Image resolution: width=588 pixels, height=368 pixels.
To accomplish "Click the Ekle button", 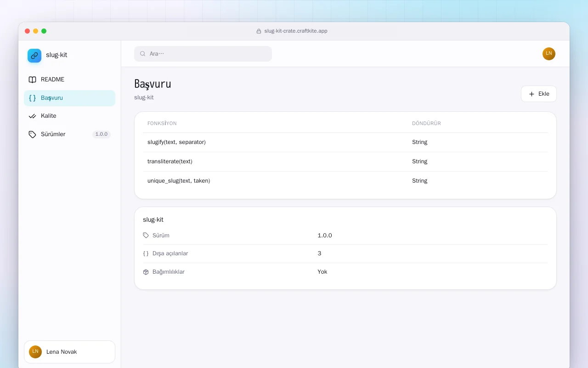I will point(538,94).
